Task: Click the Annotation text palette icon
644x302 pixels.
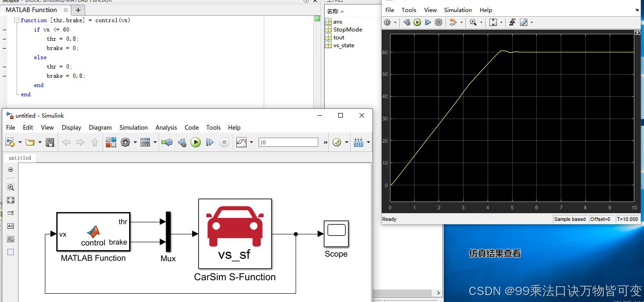Action: coord(11,226)
